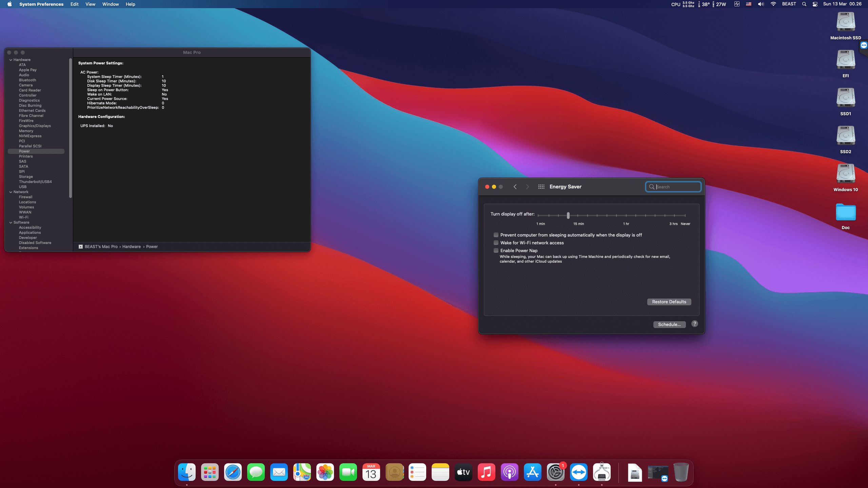
Task: Open the Window menu
Action: (111, 4)
